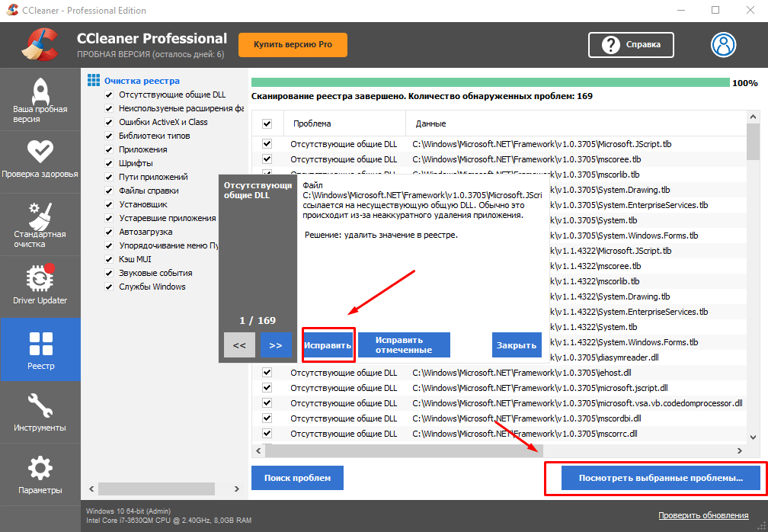Open the Options gear icon
The height and width of the screenshot is (532, 768).
40,467
